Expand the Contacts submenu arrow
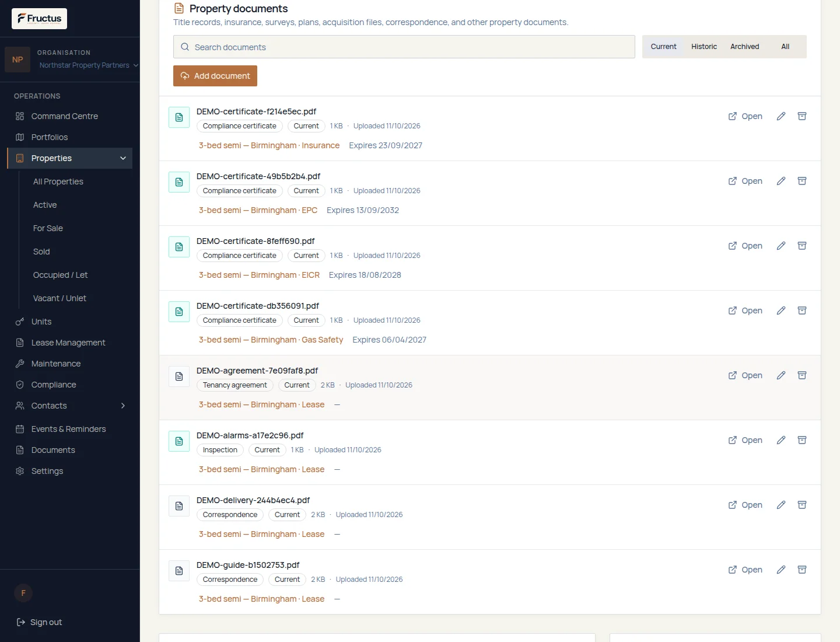The height and width of the screenshot is (642, 840). pos(123,406)
